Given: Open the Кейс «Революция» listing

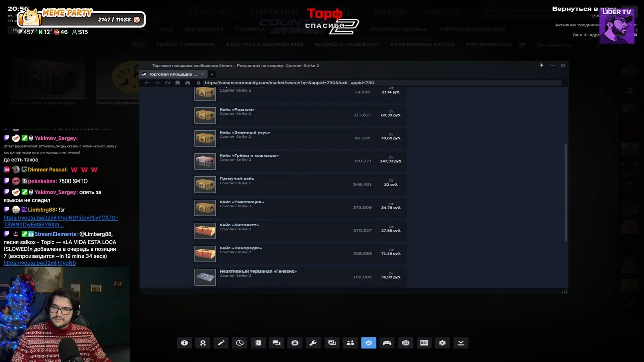Looking at the screenshot, I should (x=300, y=208).
